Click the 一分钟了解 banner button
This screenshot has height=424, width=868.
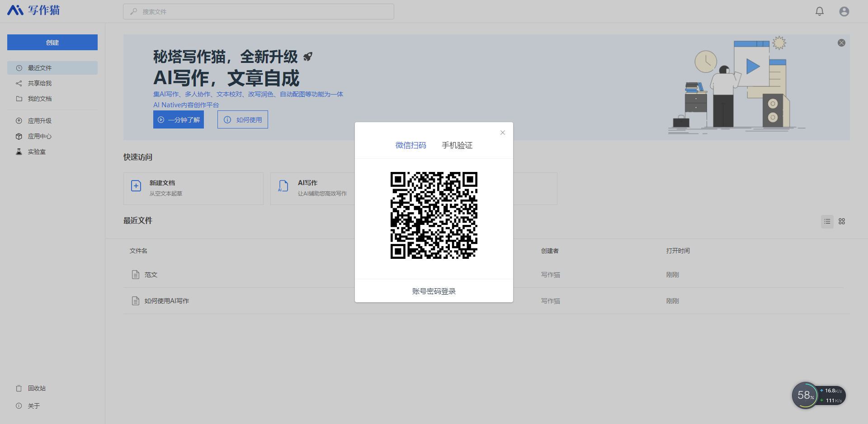[179, 119]
